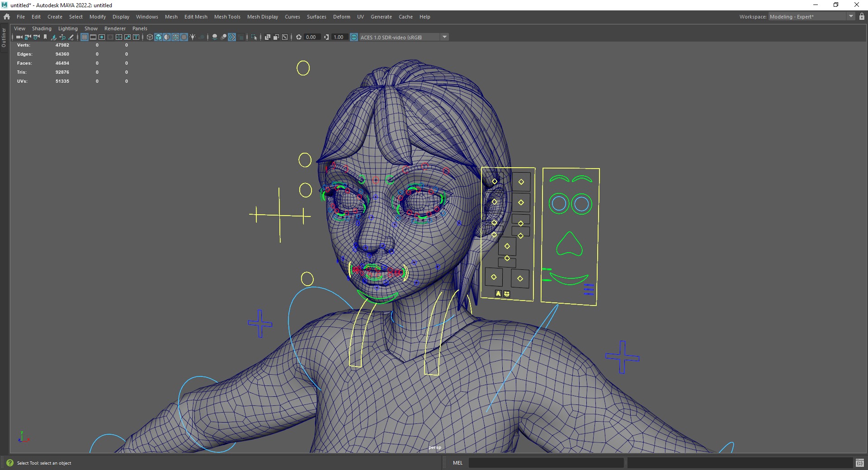868x470 pixels.
Task: Open the Script Editor icon
Action: click(860, 463)
